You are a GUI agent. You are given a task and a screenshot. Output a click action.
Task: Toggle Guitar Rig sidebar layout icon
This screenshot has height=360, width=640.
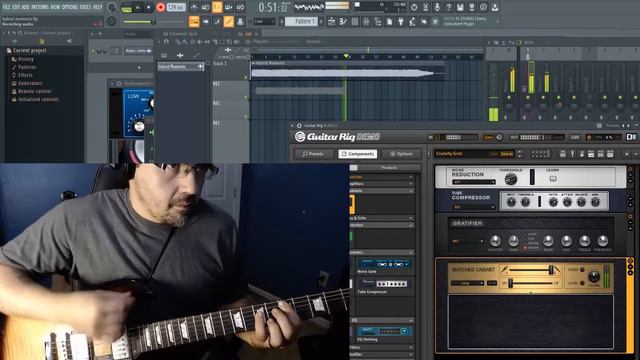(631, 137)
